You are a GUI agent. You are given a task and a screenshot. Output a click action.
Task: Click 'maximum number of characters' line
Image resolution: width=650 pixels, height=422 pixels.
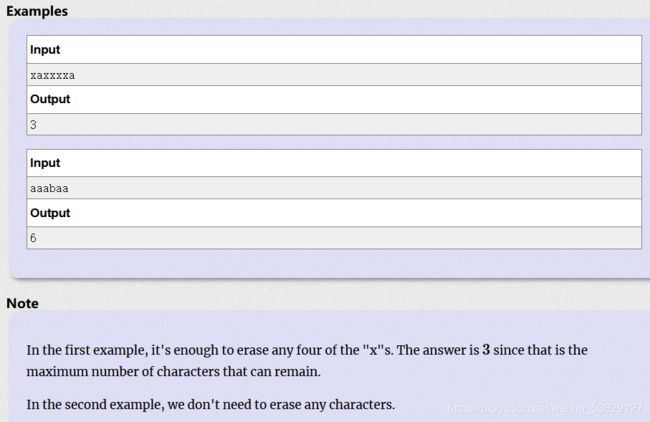coord(173,372)
